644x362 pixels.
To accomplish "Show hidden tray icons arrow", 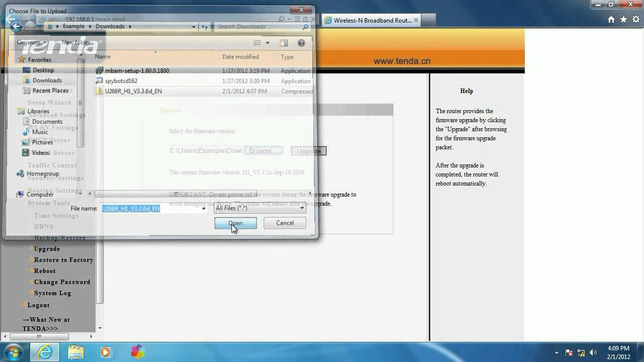I will point(556,352).
